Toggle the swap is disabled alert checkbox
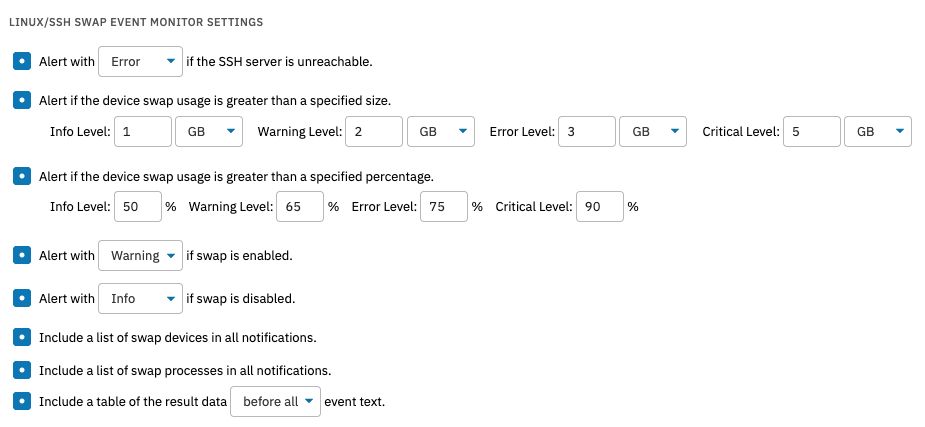The width and height of the screenshot is (925, 427). [x=22, y=298]
